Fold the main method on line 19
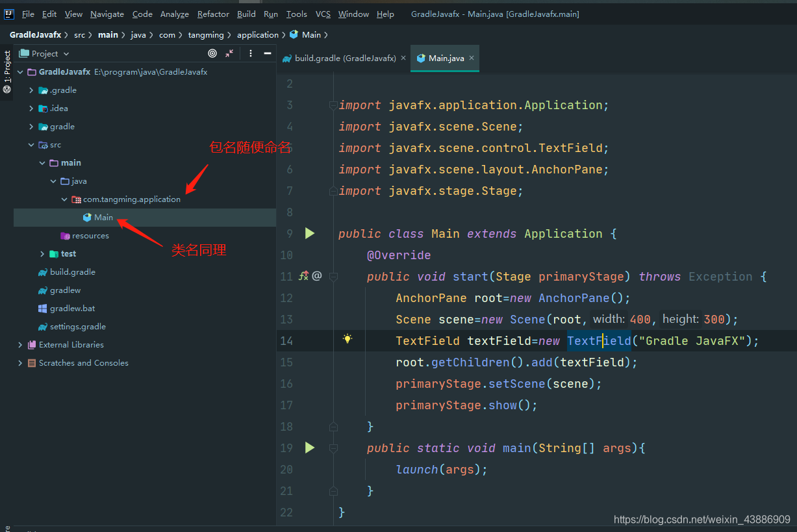Viewport: 797px width, 532px height. [333, 448]
